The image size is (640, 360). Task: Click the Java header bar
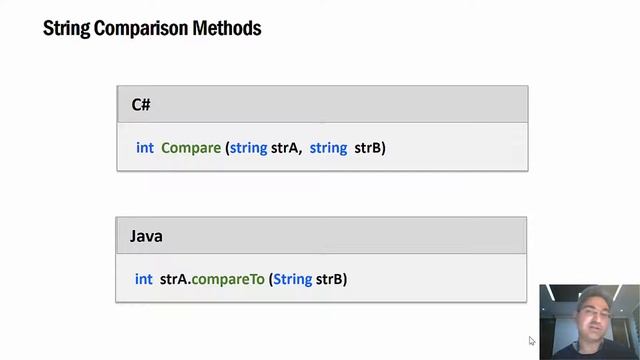click(321, 236)
